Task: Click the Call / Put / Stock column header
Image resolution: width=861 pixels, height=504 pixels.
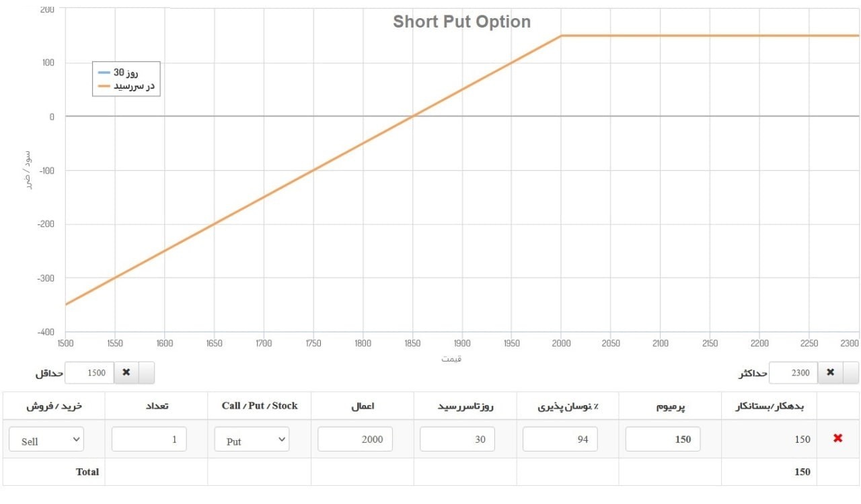Action: point(260,406)
